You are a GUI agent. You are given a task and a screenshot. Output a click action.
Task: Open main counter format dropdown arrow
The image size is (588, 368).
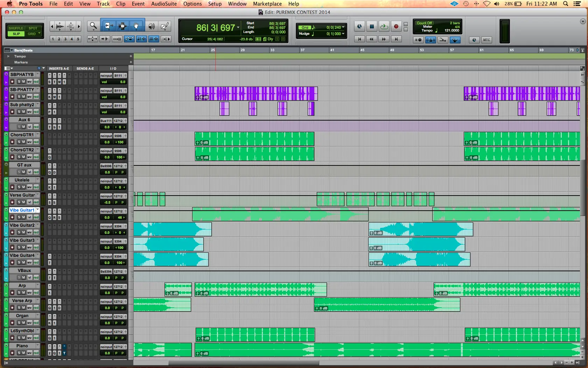(x=238, y=28)
